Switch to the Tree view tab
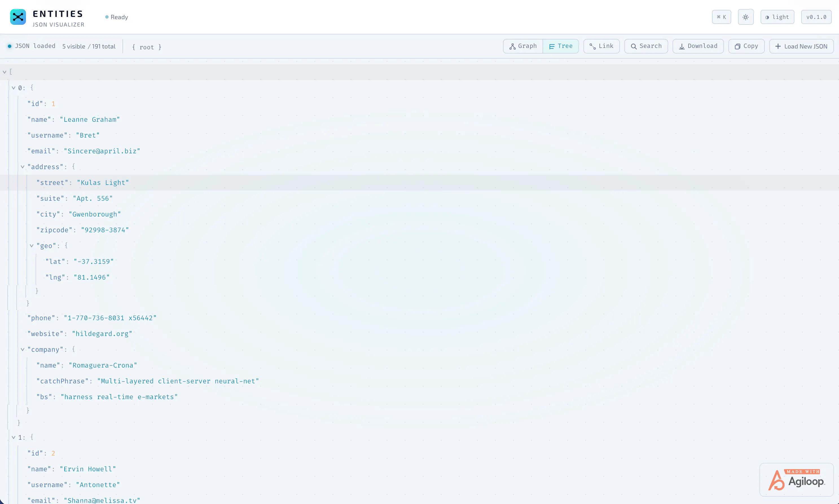 click(x=561, y=46)
